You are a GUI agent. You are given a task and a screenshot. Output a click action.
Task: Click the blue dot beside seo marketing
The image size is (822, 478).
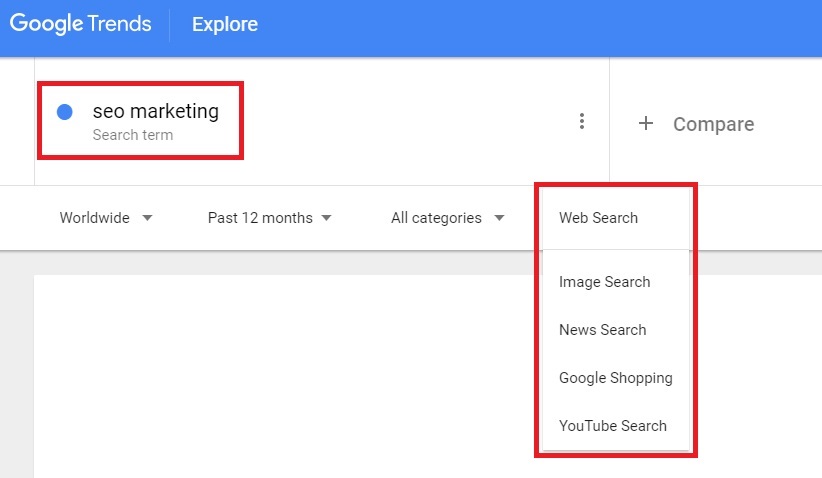pyautogui.click(x=64, y=112)
